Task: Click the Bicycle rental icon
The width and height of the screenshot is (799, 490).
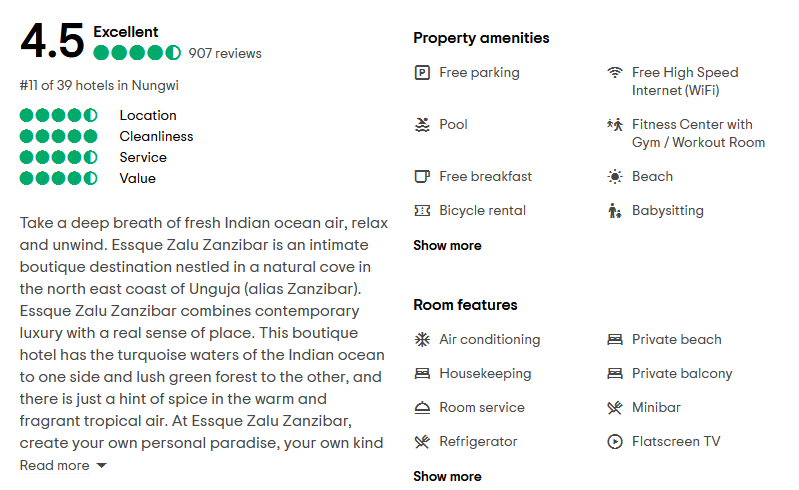Action: [x=422, y=211]
